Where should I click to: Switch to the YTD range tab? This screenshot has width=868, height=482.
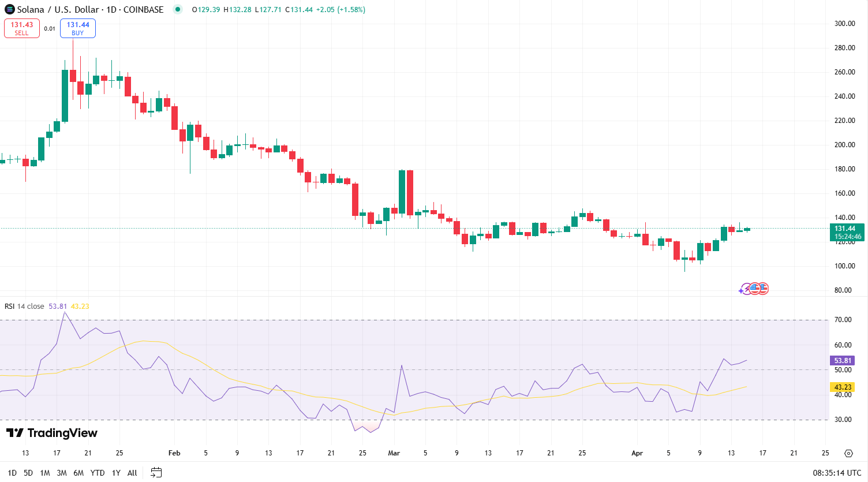(x=97, y=472)
